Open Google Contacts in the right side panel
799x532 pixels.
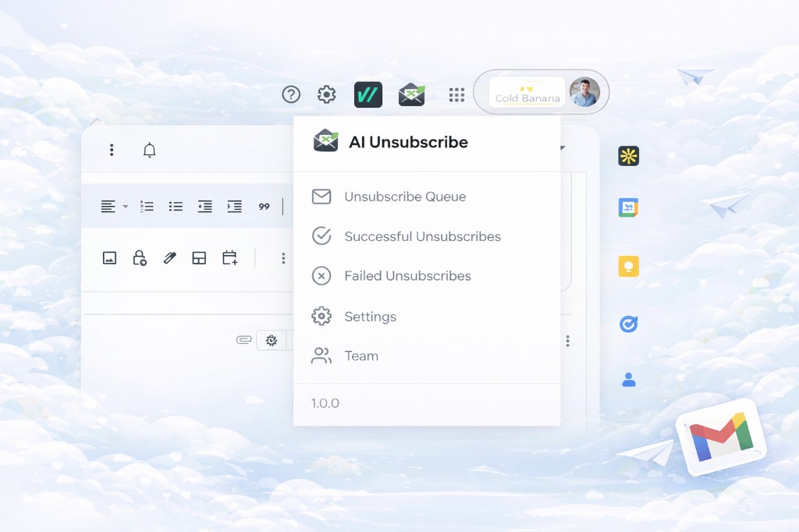629,379
